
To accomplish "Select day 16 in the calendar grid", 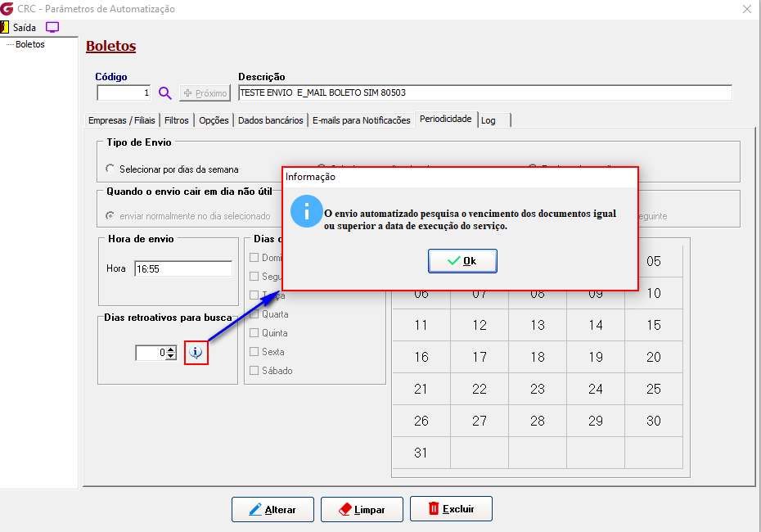I will [421, 357].
